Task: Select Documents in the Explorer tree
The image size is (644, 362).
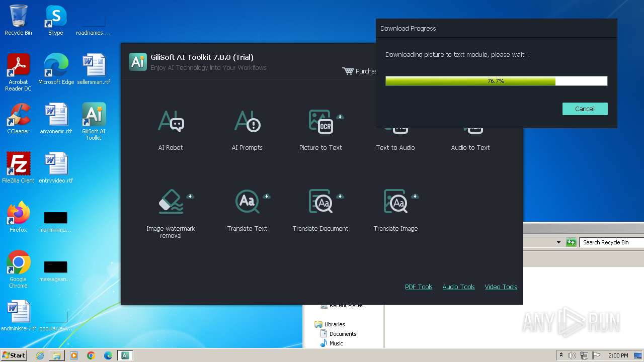Action: (x=339, y=334)
